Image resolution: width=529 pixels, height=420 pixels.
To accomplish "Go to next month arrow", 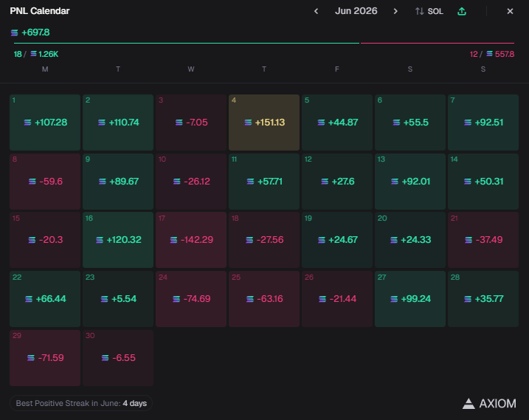I will pos(395,11).
